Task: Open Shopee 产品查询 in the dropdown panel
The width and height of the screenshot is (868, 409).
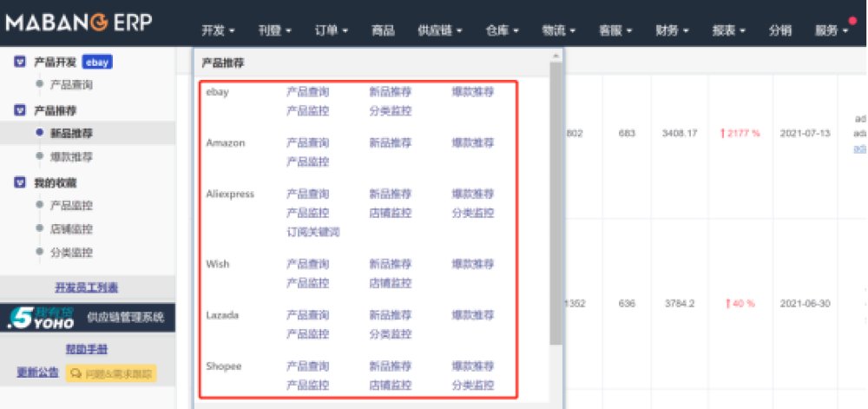Action: (308, 366)
